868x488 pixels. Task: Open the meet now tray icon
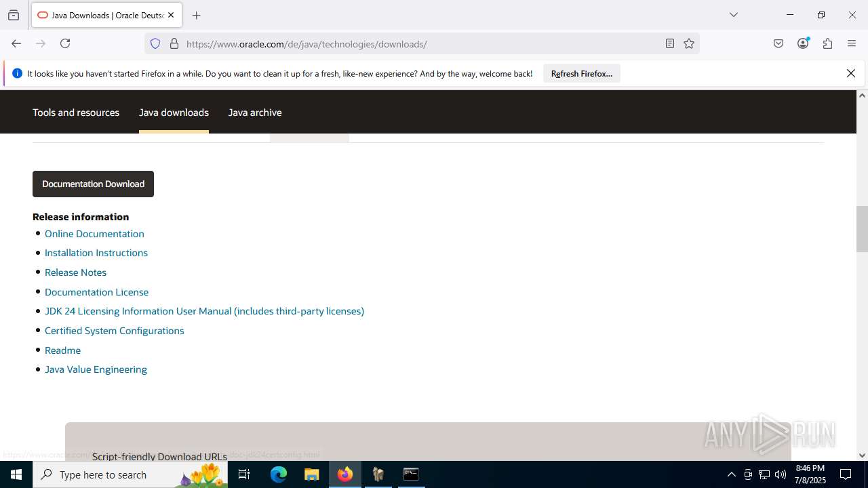[x=748, y=474]
